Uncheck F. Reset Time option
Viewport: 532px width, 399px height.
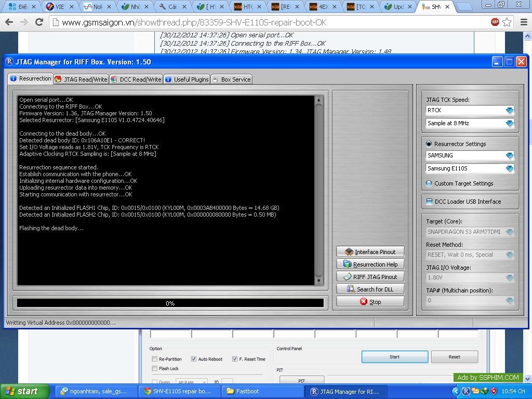click(x=235, y=359)
